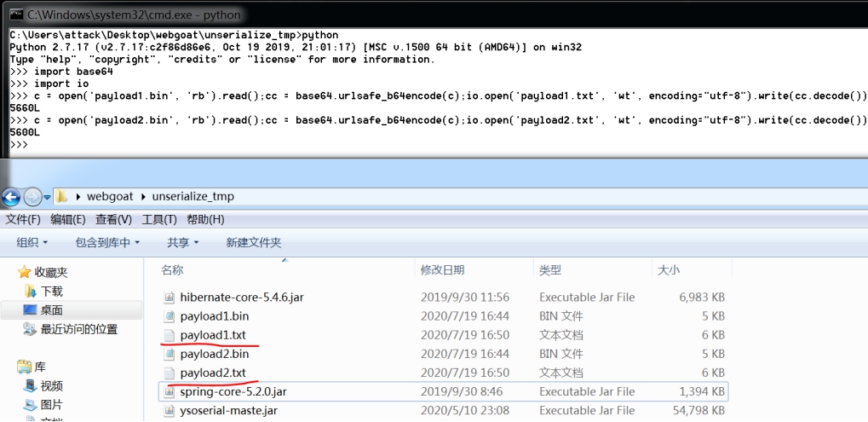
Task: Sort files by the 名称 column header
Action: [x=172, y=270]
